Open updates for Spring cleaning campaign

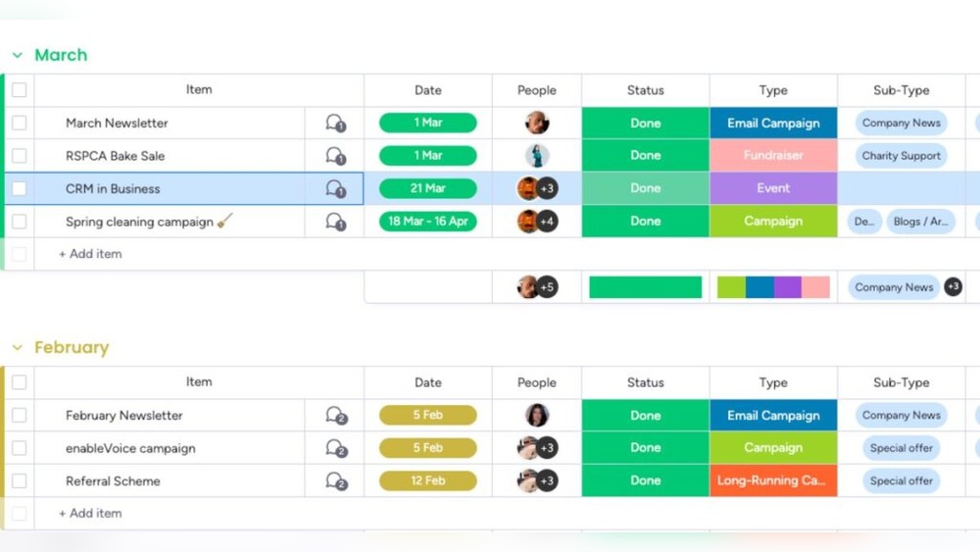[x=335, y=222]
